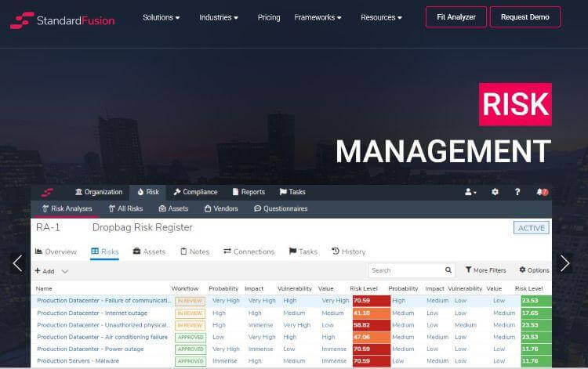Switch to the Assets sub-navigation tab
This screenshot has width=588, height=369.
[x=173, y=208]
